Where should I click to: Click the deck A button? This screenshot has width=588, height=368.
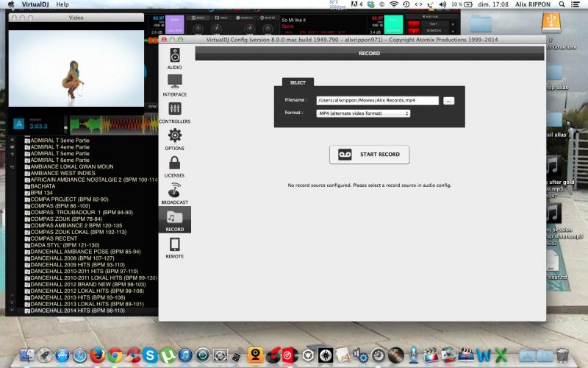tap(19, 124)
